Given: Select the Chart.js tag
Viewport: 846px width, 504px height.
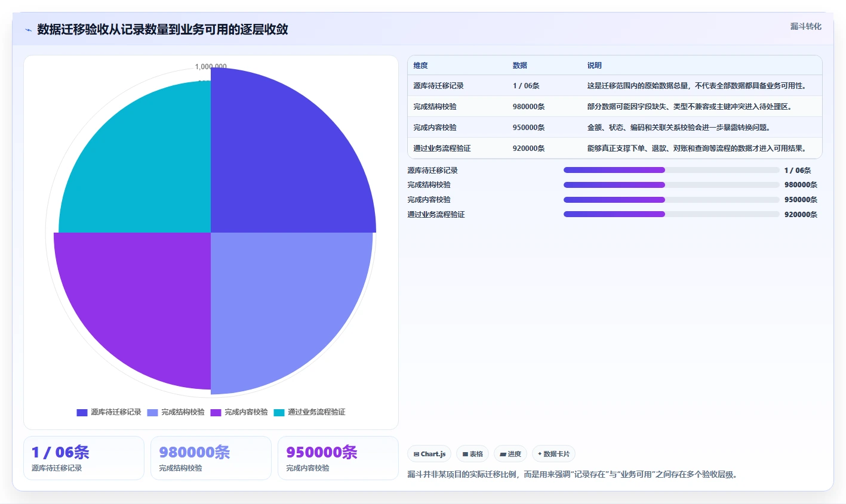Looking at the screenshot, I should point(429,454).
